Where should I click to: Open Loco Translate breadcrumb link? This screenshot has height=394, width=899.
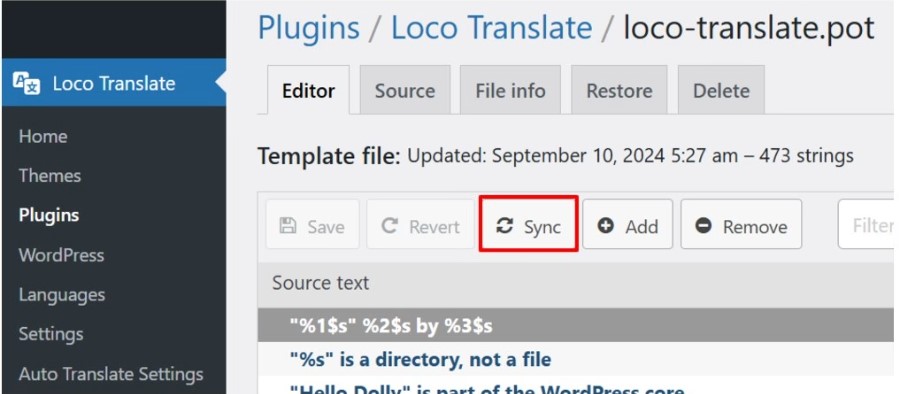(x=491, y=28)
